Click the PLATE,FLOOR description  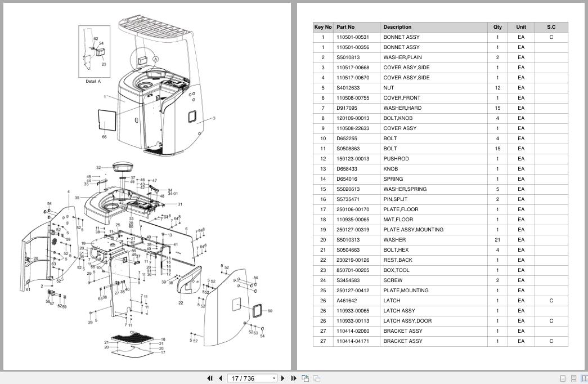click(401, 209)
